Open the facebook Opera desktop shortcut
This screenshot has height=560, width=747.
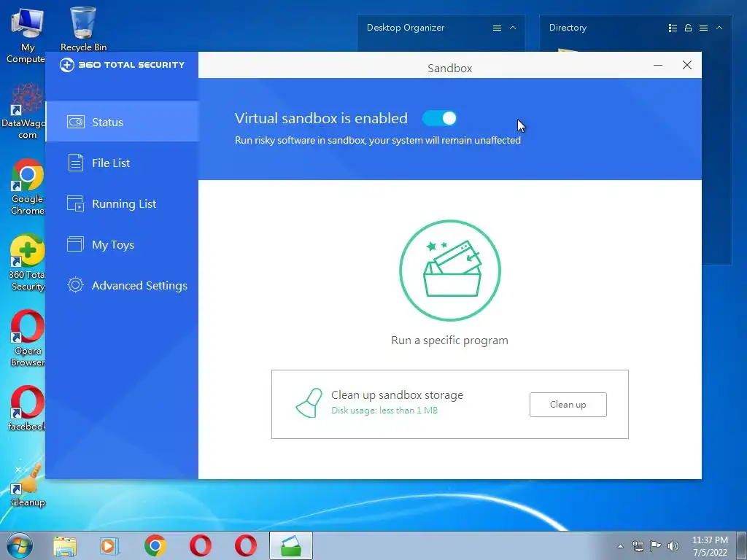[x=27, y=408]
